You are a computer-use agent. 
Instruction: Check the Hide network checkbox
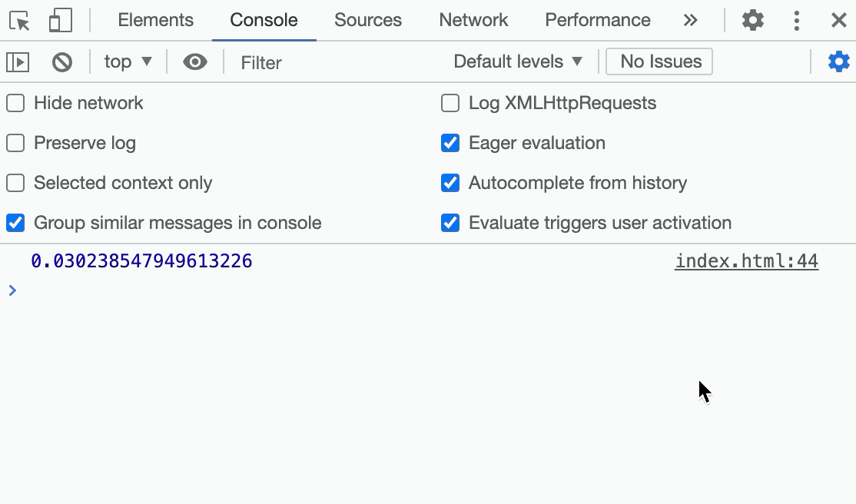pyautogui.click(x=15, y=103)
